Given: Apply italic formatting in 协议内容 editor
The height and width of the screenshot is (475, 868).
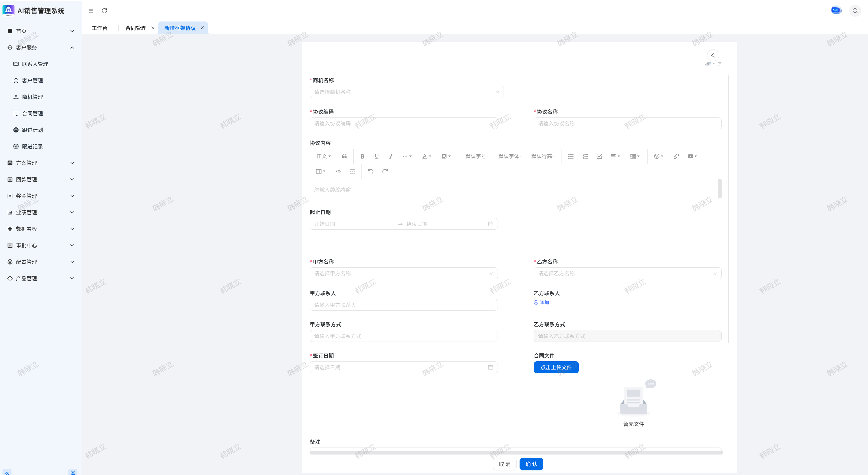Looking at the screenshot, I should coord(390,156).
